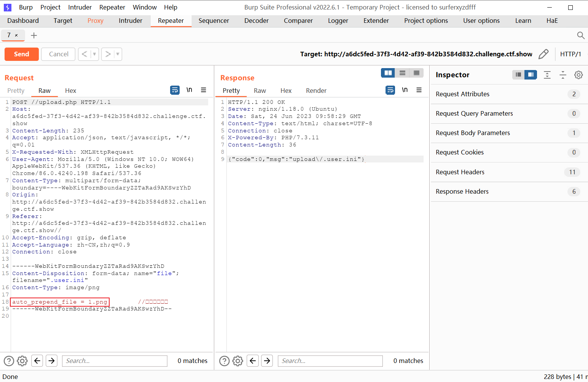
Task: Open the Burp menu
Action: 26,7
